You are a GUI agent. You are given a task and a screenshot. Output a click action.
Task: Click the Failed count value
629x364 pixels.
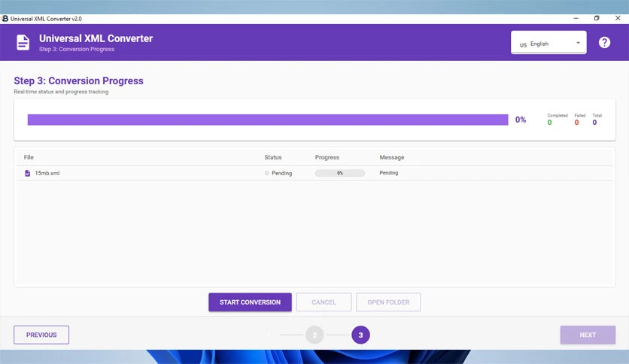pos(576,123)
